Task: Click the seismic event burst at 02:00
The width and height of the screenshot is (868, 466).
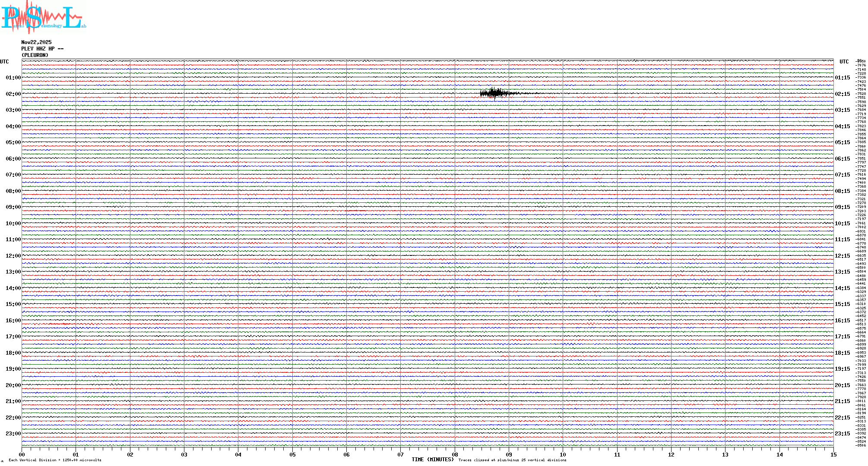Action: click(494, 93)
